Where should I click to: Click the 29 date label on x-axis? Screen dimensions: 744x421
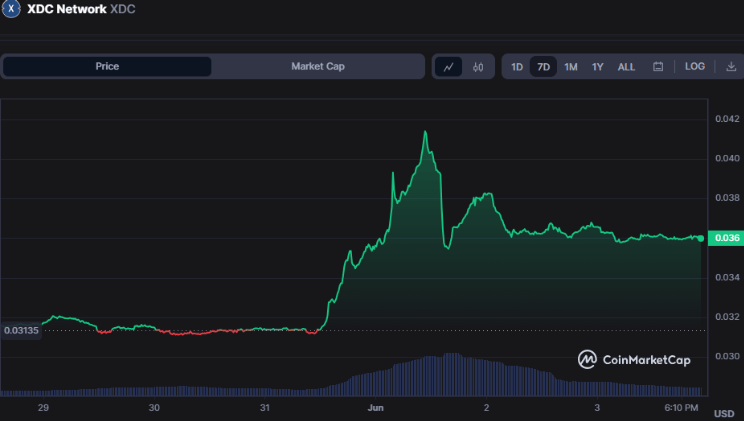(43, 408)
